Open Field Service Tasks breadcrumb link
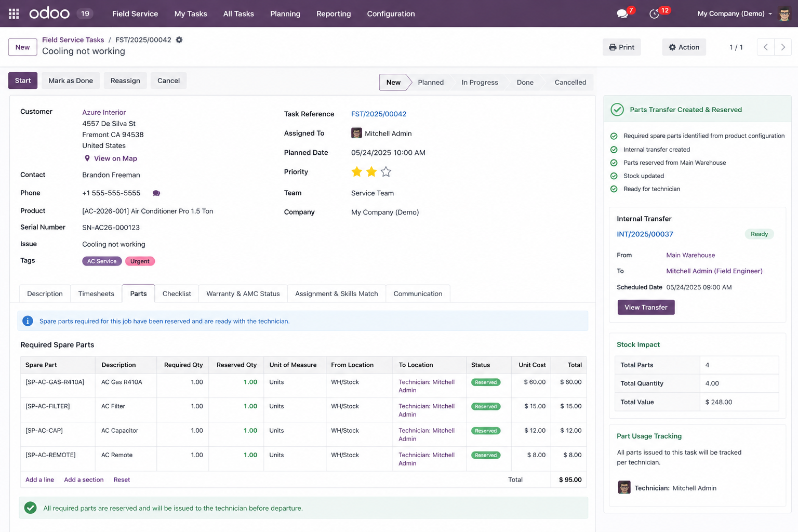Viewport: 798px width, 532px height. point(73,40)
